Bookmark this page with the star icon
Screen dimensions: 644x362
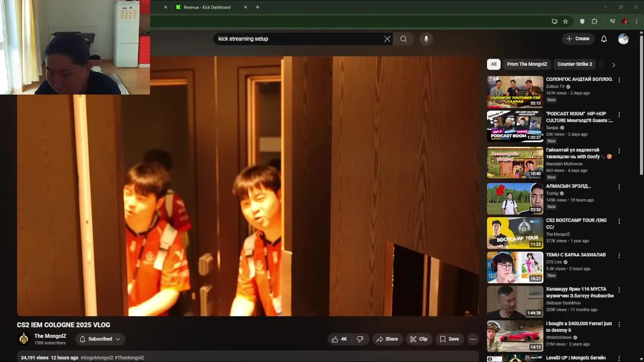[566, 22]
